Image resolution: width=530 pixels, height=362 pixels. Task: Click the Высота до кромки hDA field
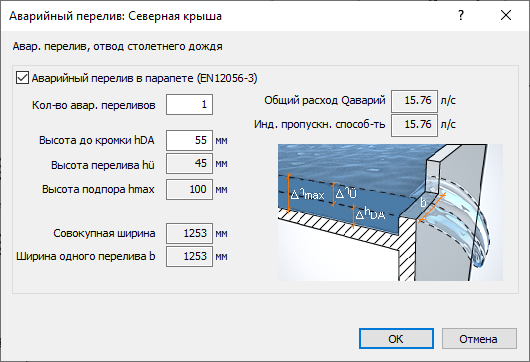pos(189,140)
